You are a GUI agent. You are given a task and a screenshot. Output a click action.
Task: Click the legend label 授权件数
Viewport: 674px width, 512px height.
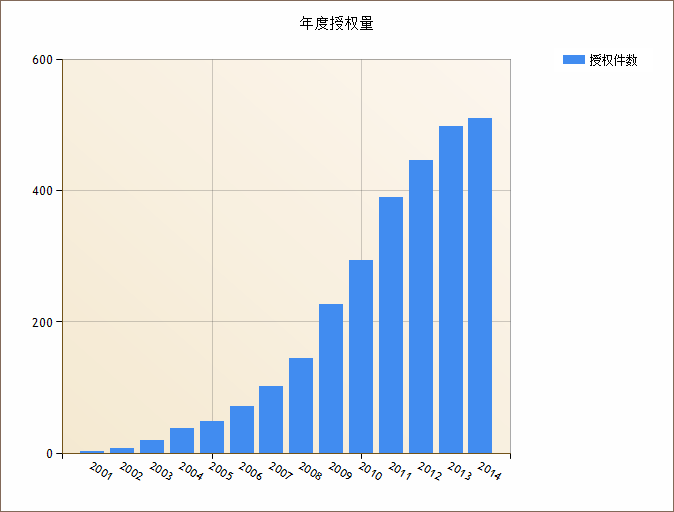pos(613,60)
